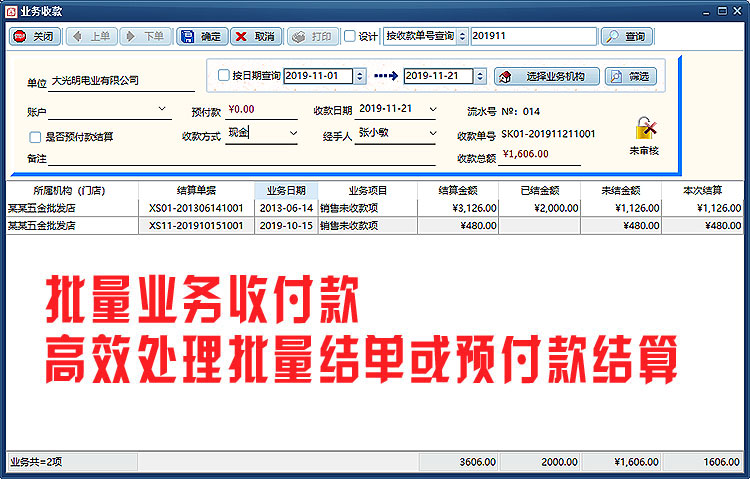This screenshot has height=479, width=750.
Task: Click the 2013-06-14 business date cell
Action: pyautogui.click(x=286, y=208)
